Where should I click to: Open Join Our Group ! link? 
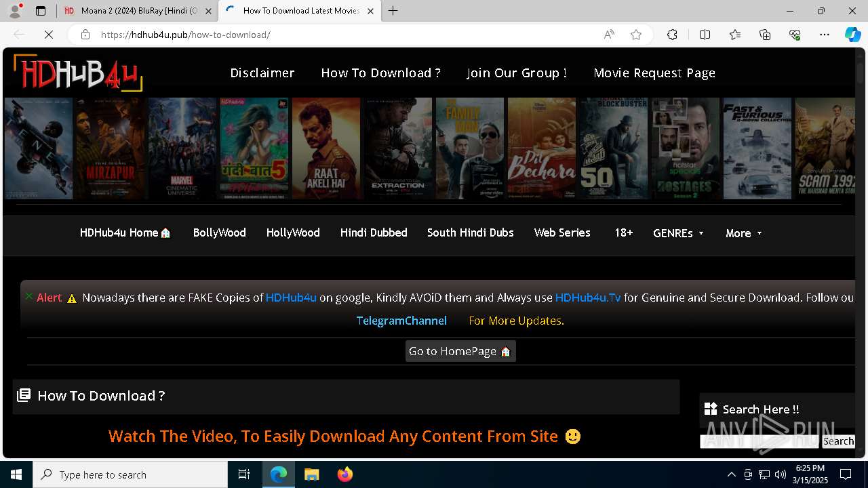pos(517,73)
